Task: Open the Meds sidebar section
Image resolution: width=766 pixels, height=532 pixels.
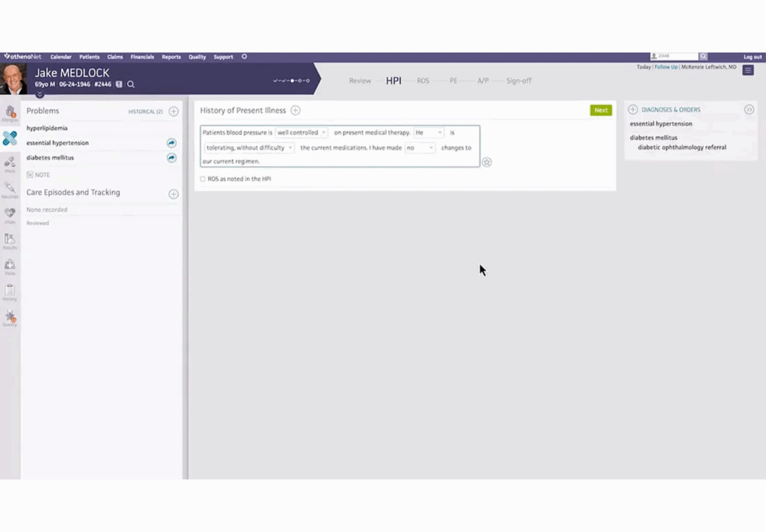Action: [x=10, y=163]
